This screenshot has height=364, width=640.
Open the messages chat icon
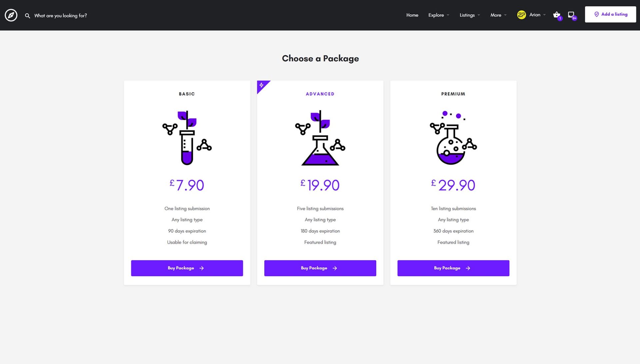tap(571, 15)
